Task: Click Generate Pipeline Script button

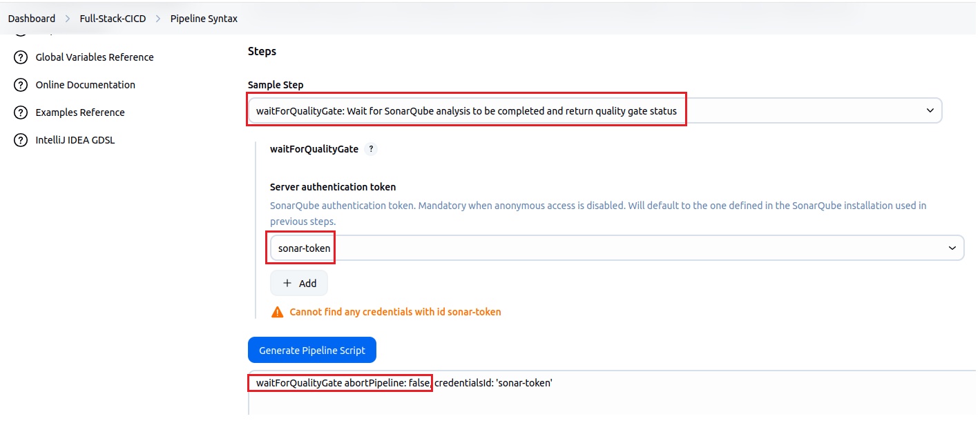Action: tap(312, 350)
